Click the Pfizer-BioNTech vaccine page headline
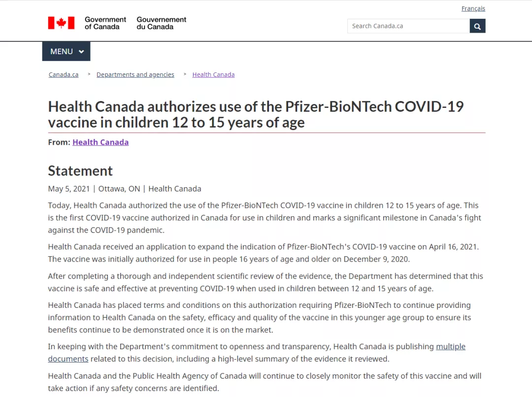The image size is (532, 397). pos(256,114)
